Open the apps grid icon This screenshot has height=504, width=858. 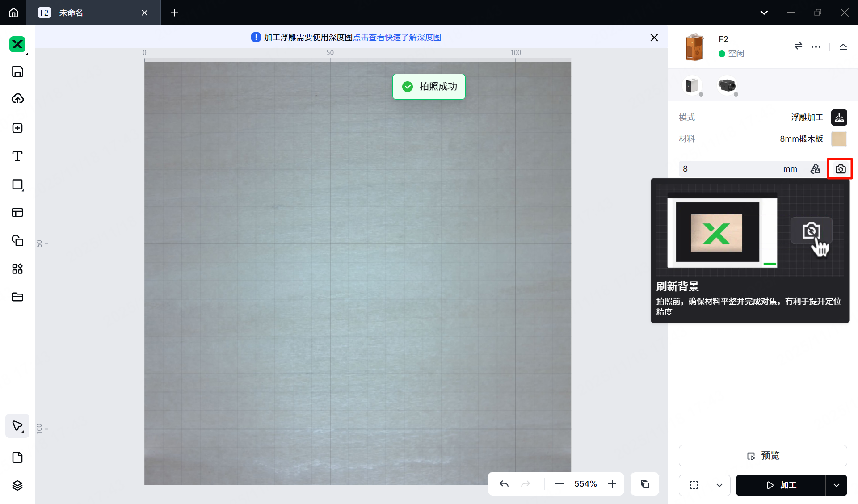tap(17, 269)
